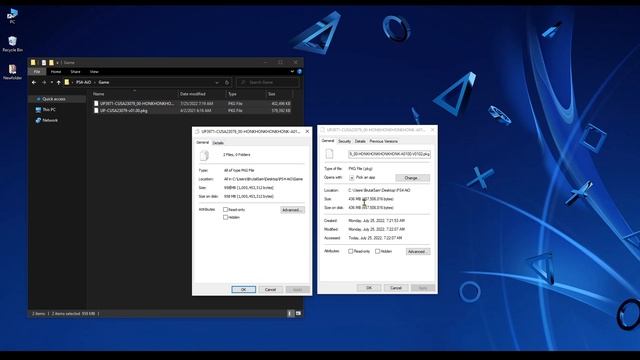Image resolution: width=640 pixels, height=360 pixels.
Task: Go up one folder level arrow
Action: tap(58, 82)
